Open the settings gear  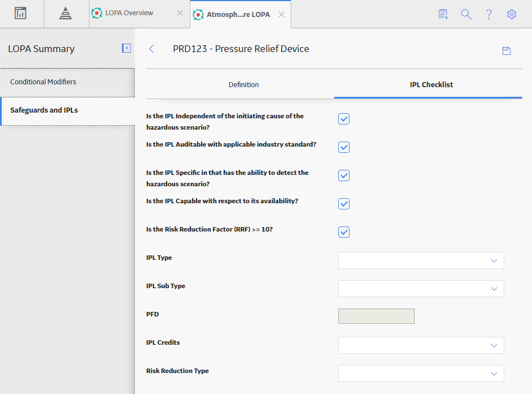(511, 14)
